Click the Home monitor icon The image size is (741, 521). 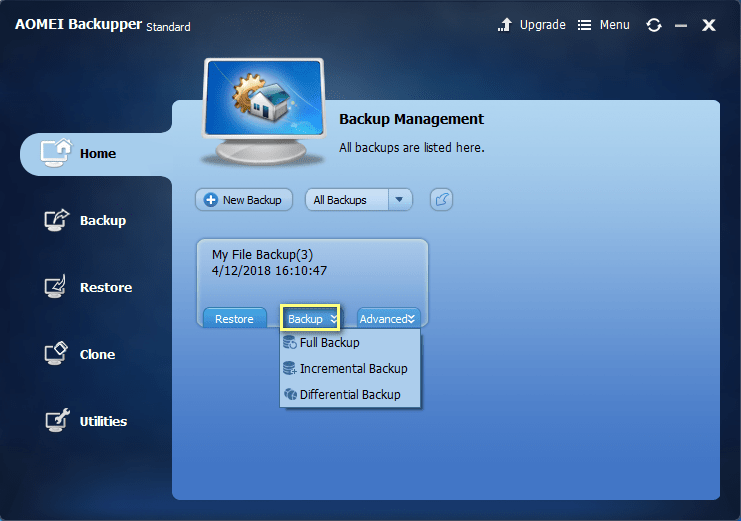(56, 153)
